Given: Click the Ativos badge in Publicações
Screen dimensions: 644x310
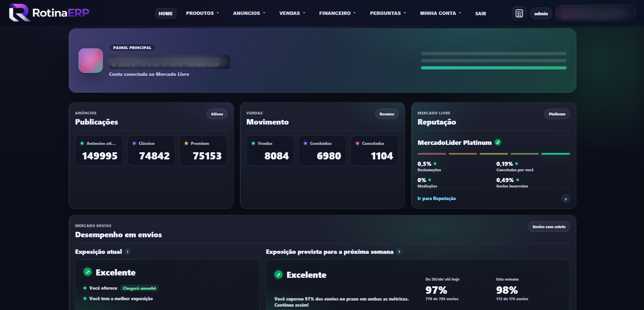Looking at the screenshot, I should (217, 114).
